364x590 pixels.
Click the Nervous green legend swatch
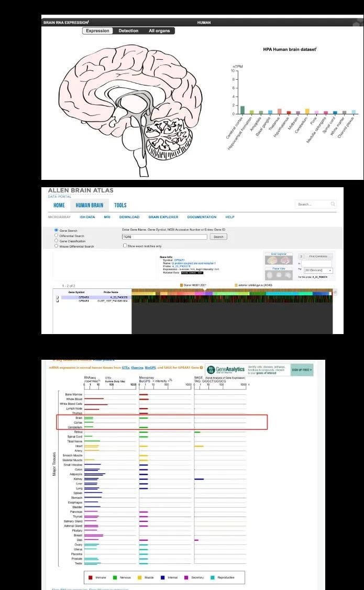tap(115, 577)
